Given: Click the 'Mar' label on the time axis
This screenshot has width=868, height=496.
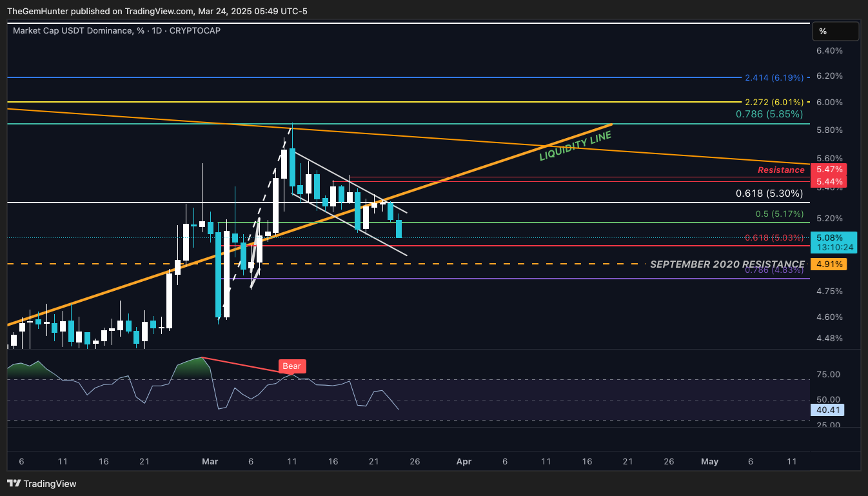Looking at the screenshot, I should coord(210,462).
